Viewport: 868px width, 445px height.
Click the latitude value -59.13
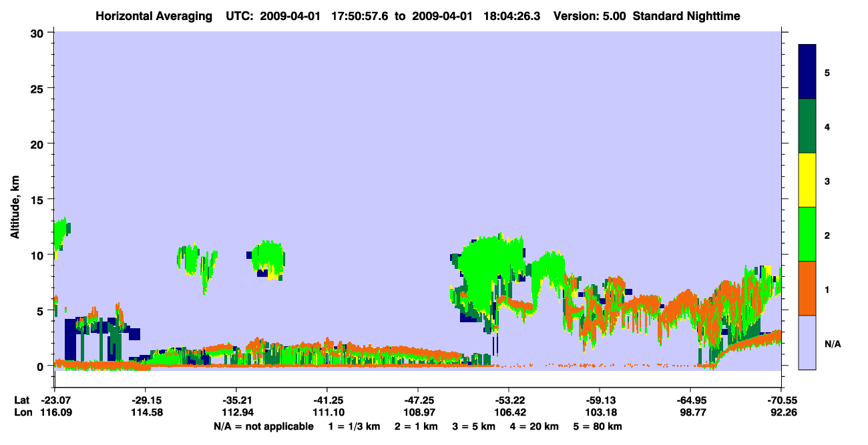click(599, 400)
